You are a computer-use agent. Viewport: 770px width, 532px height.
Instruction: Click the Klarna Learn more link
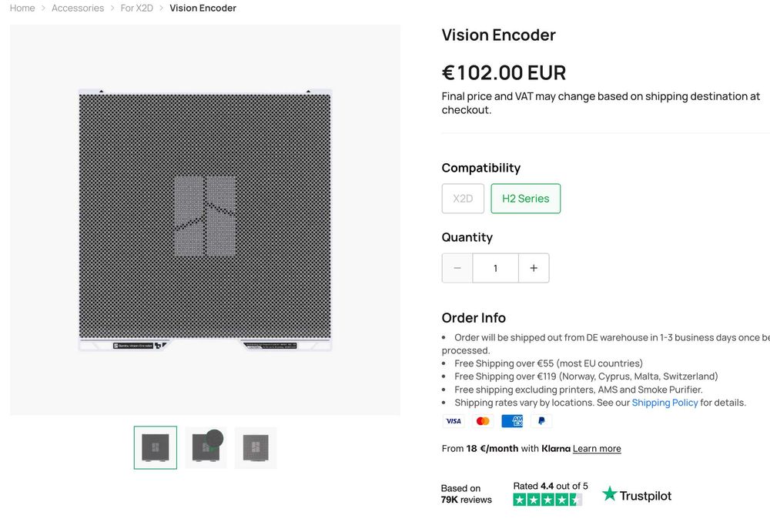597,449
